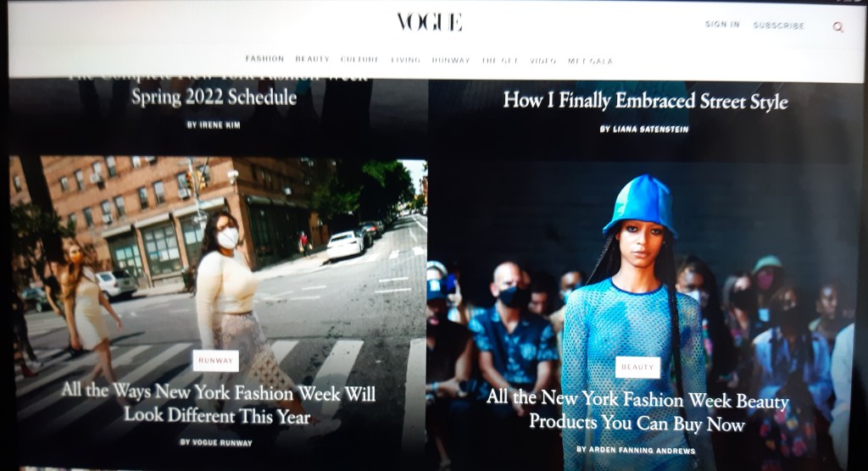This screenshot has width=868, height=471.
Task: Open Fashion Week Will Look Different article
Action: (x=218, y=403)
